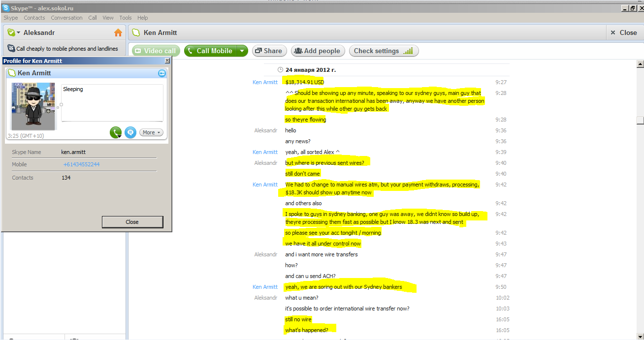Click the scrollbar up arrow in the chat
The width and height of the screenshot is (644, 340).
click(640, 64)
